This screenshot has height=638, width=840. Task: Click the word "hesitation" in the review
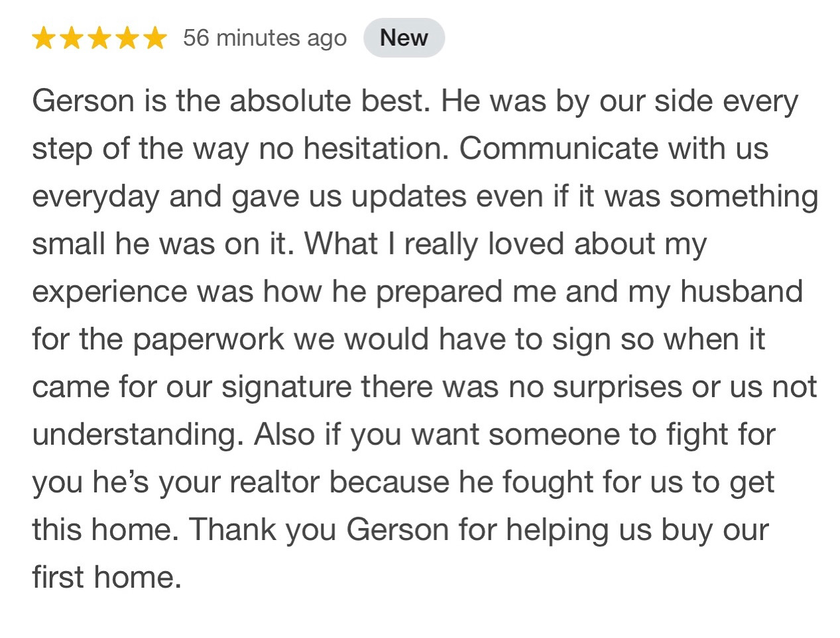(372, 149)
